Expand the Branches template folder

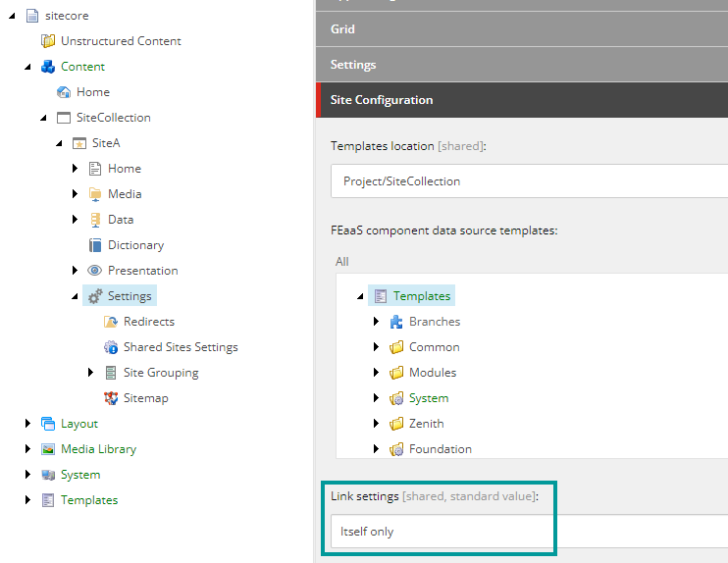click(376, 322)
